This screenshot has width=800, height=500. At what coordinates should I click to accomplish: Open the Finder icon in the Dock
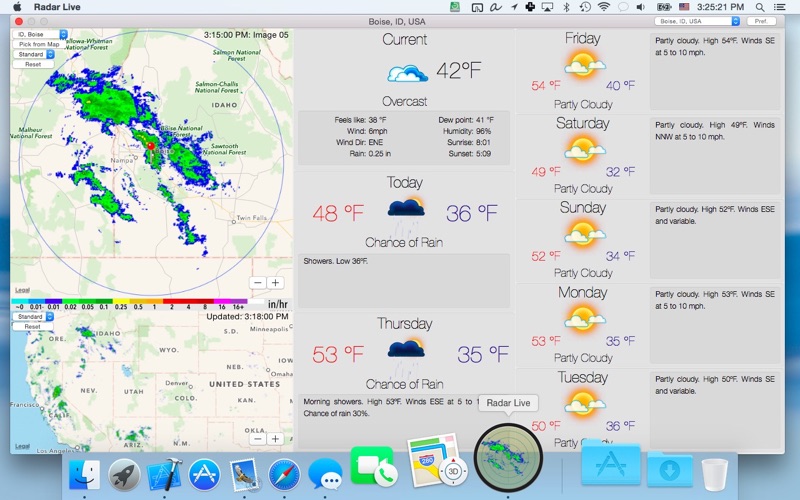pos(84,475)
